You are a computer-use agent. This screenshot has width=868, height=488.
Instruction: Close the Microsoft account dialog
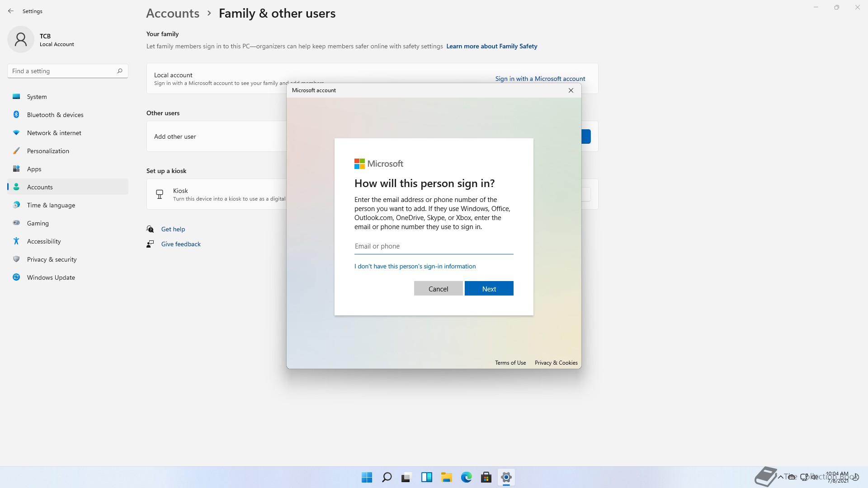[571, 90]
